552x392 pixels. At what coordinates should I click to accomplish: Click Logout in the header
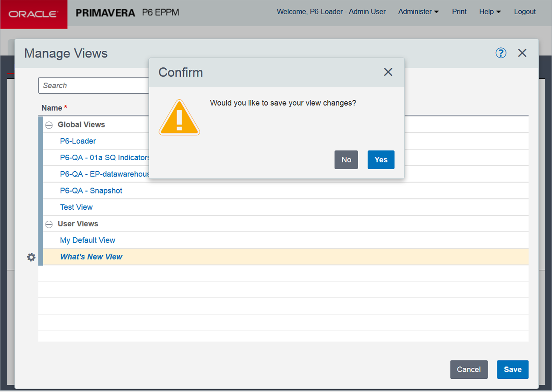tap(525, 12)
